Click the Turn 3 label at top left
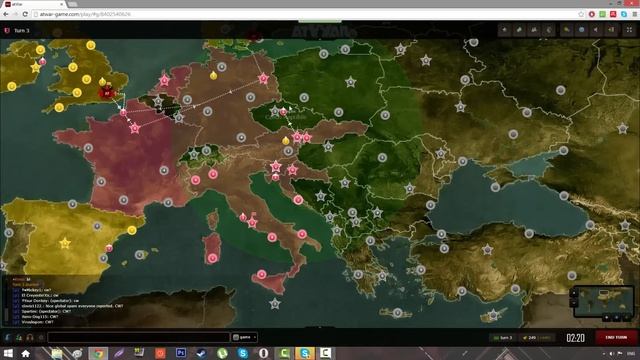640x360 pixels. pos(22,31)
